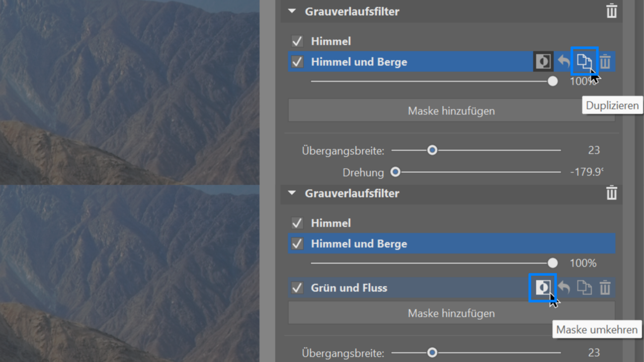The width and height of the screenshot is (644, 362).
Task: Disable the 'Himmel und Berge' mask
Action: [297, 61]
